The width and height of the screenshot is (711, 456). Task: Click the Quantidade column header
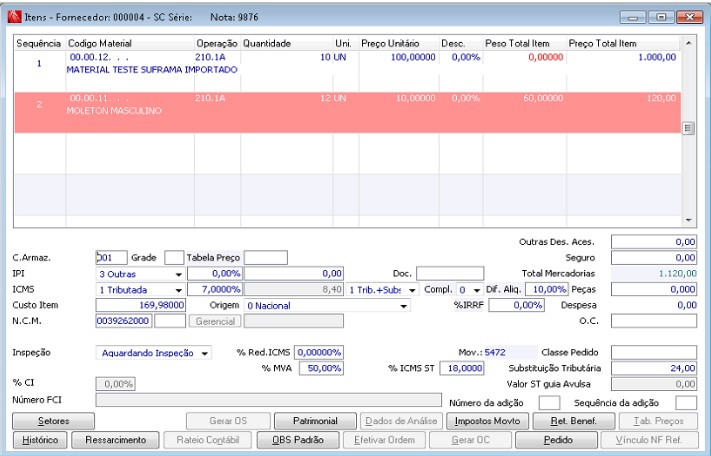(x=286, y=44)
